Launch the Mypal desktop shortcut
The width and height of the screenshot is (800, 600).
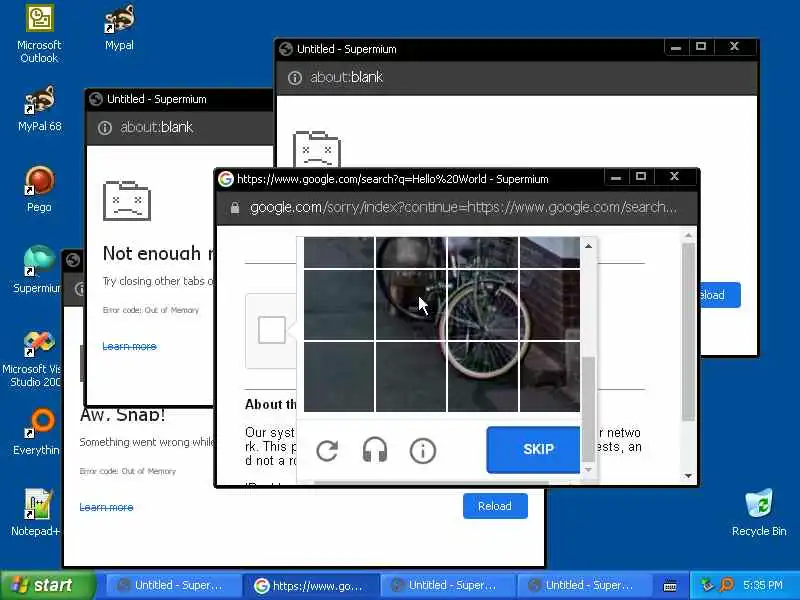point(119,28)
